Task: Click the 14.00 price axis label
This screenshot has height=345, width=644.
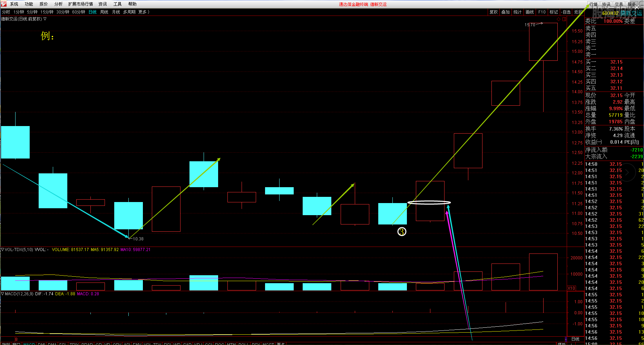Action: (x=577, y=92)
